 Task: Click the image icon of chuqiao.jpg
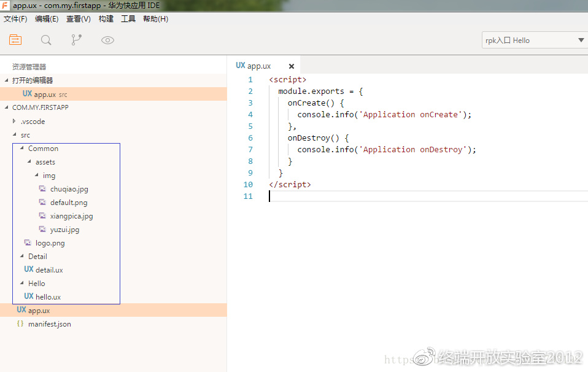43,188
